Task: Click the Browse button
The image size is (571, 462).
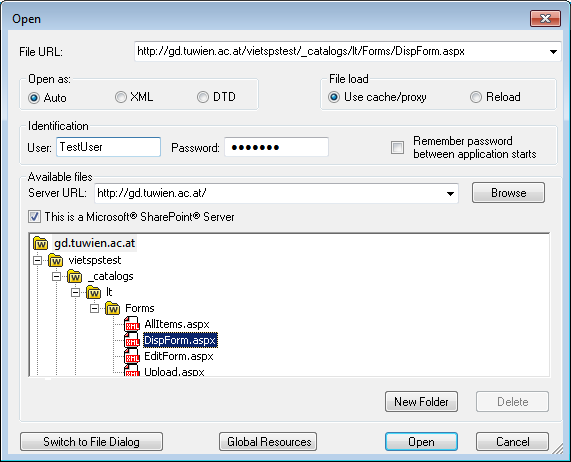Action: pos(508,193)
